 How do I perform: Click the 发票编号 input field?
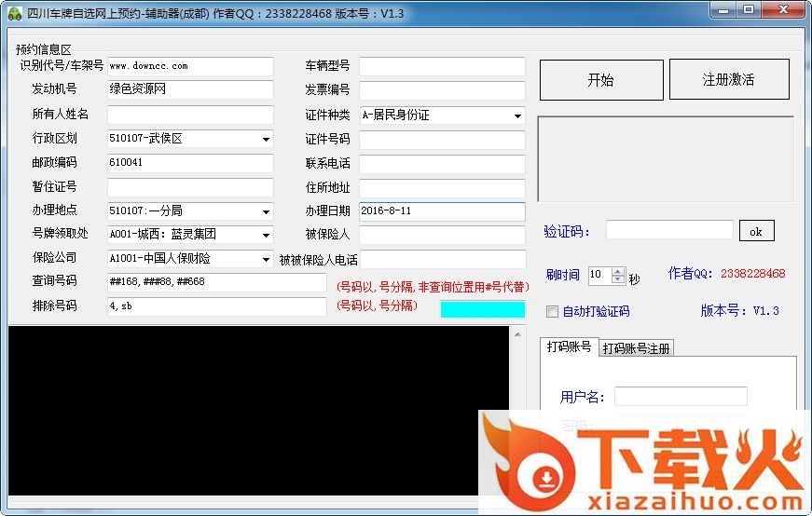[442, 90]
